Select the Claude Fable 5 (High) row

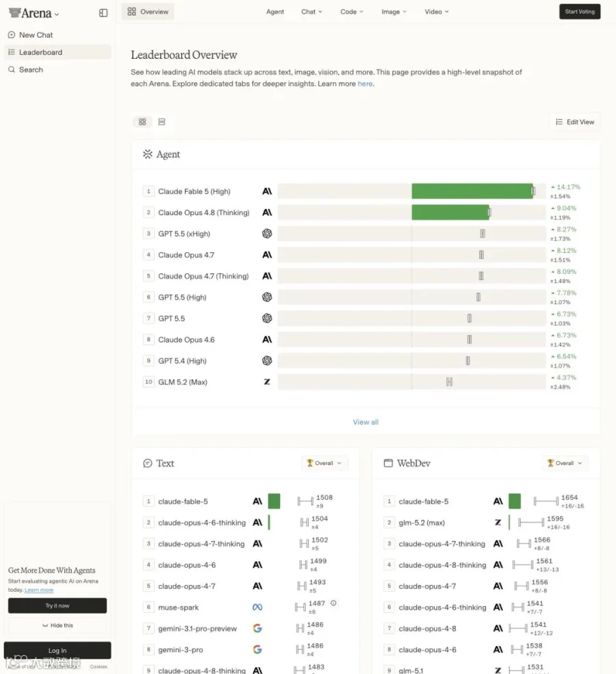(365, 191)
